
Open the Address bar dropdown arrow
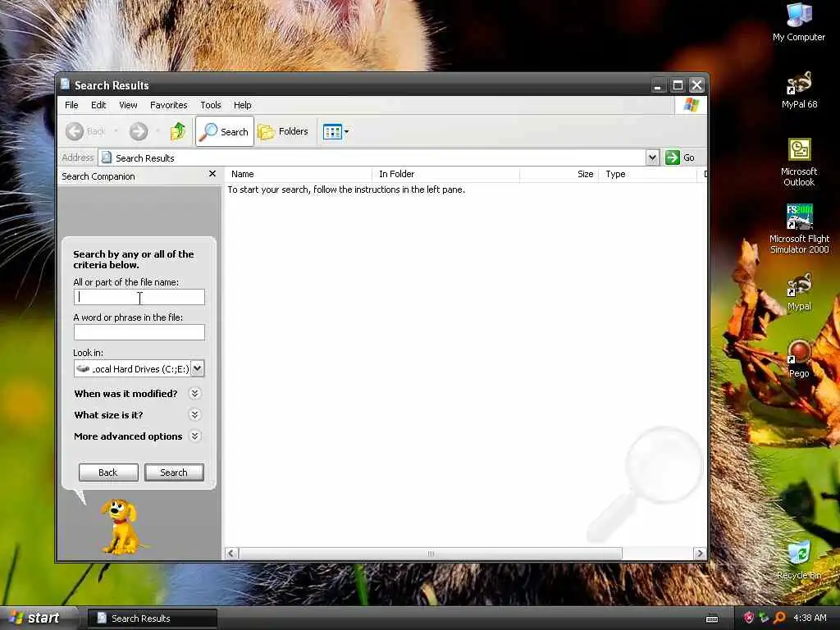click(652, 157)
